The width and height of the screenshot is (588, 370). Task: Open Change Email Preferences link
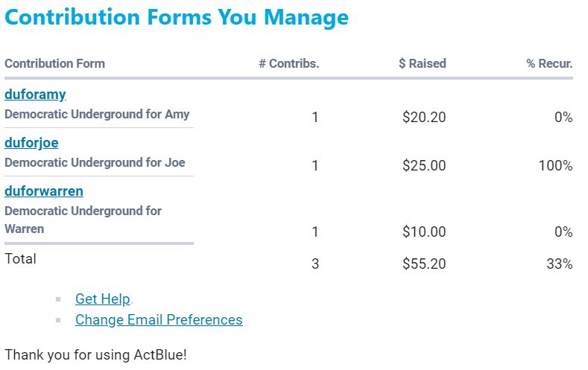(x=159, y=320)
